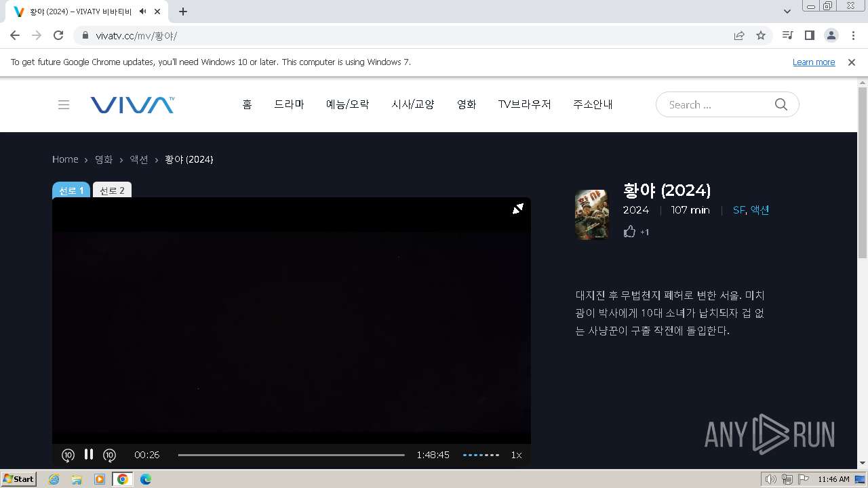Click the address bar URL
868x488 pixels.
click(x=136, y=35)
